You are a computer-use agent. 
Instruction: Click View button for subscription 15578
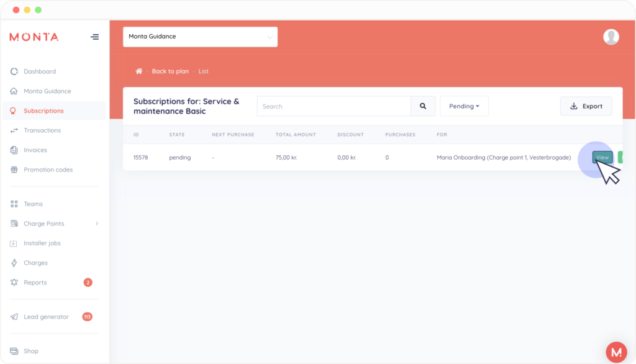(602, 157)
